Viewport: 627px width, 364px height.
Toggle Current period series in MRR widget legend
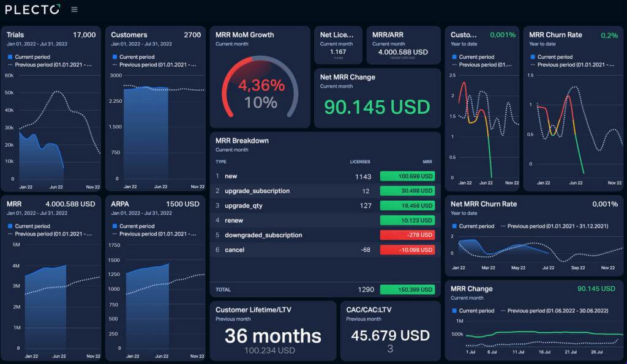[x=32, y=226]
